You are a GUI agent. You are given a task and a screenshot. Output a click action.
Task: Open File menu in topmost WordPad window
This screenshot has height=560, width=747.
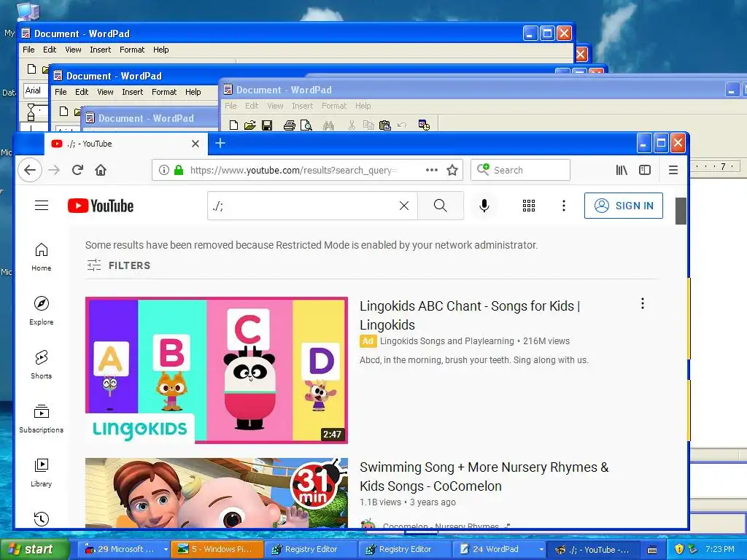[x=28, y=50]
